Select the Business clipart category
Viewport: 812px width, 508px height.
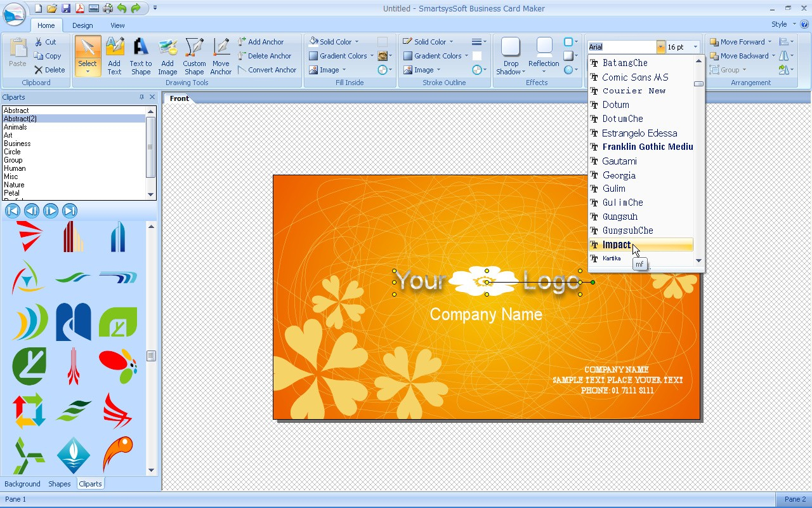(17, 144)
